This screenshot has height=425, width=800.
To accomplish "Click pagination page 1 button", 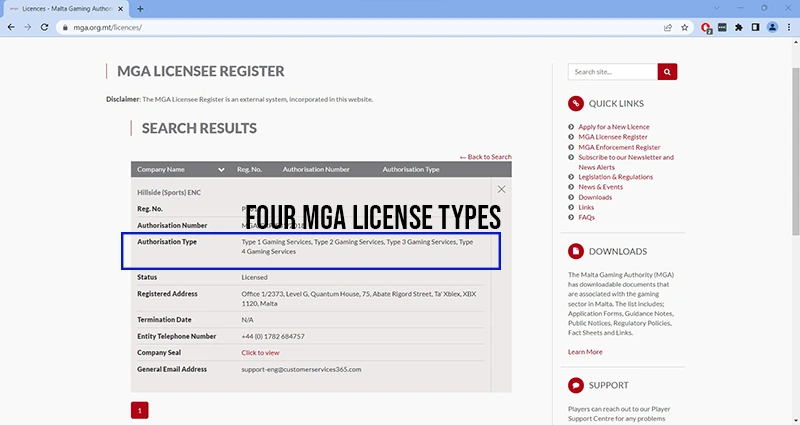I will click(x=140, y=410).
